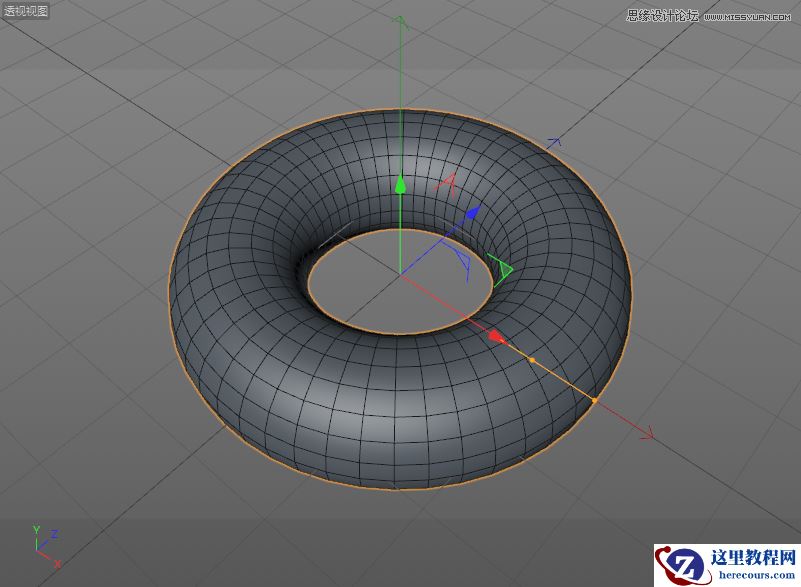The image size is (801, 587).
Task: Click the XYZ world axis indicator
Action: pos(46,547)
